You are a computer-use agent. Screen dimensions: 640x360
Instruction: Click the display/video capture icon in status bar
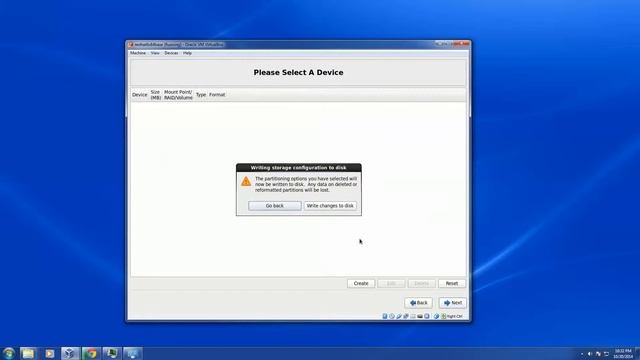[x=420, y=316]
